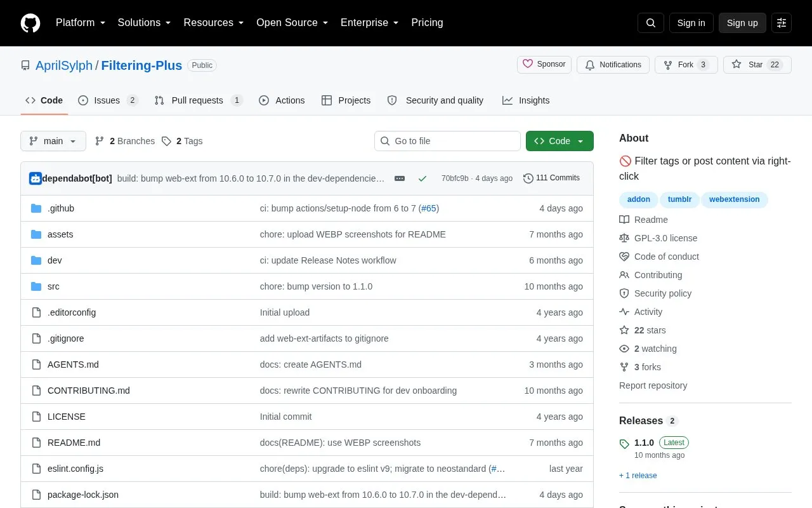
Task: Select the tumblr topic tag
Action: [679, 199]
